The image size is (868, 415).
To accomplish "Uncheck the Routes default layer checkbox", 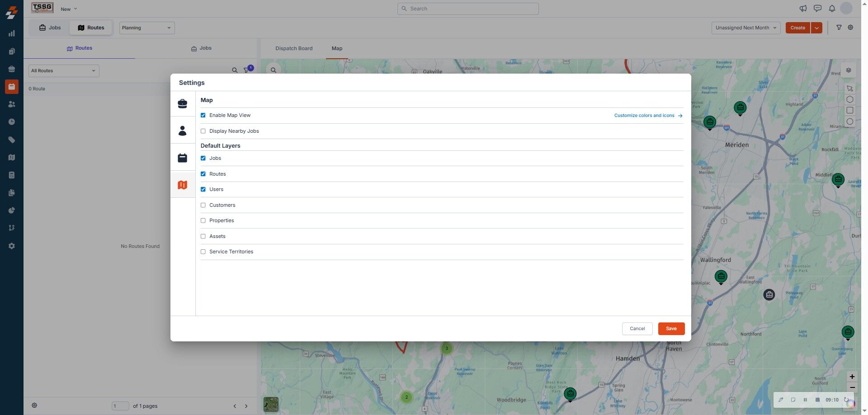I will pos(203,174).
